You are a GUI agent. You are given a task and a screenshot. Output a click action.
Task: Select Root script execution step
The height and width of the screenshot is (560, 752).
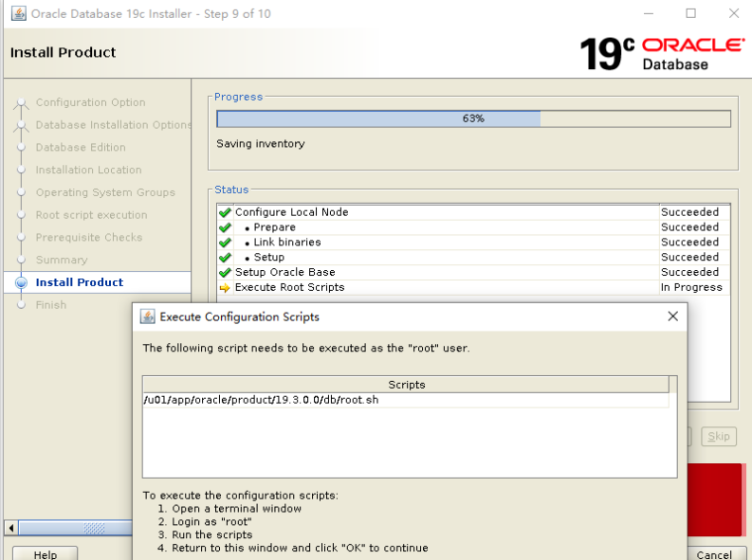92,215
